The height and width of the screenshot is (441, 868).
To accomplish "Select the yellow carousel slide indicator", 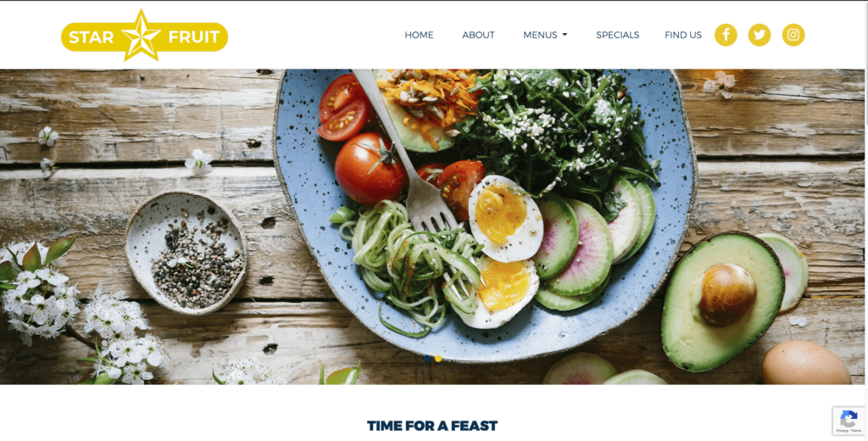I will (438, 359).
